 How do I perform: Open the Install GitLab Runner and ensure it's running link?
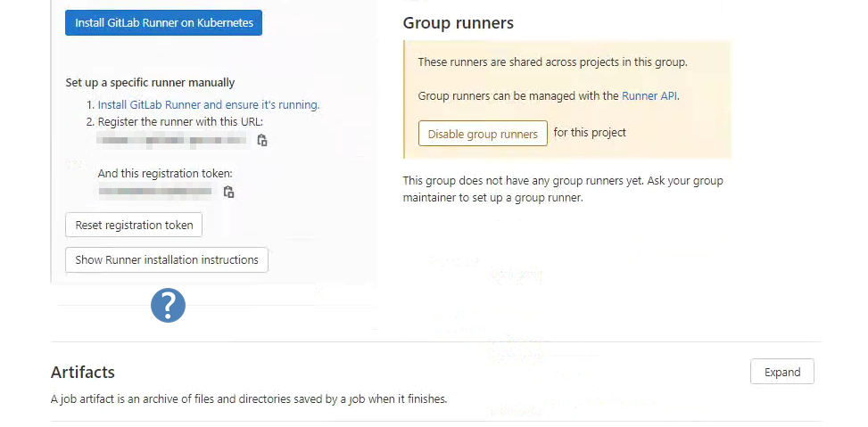[209, 104]
